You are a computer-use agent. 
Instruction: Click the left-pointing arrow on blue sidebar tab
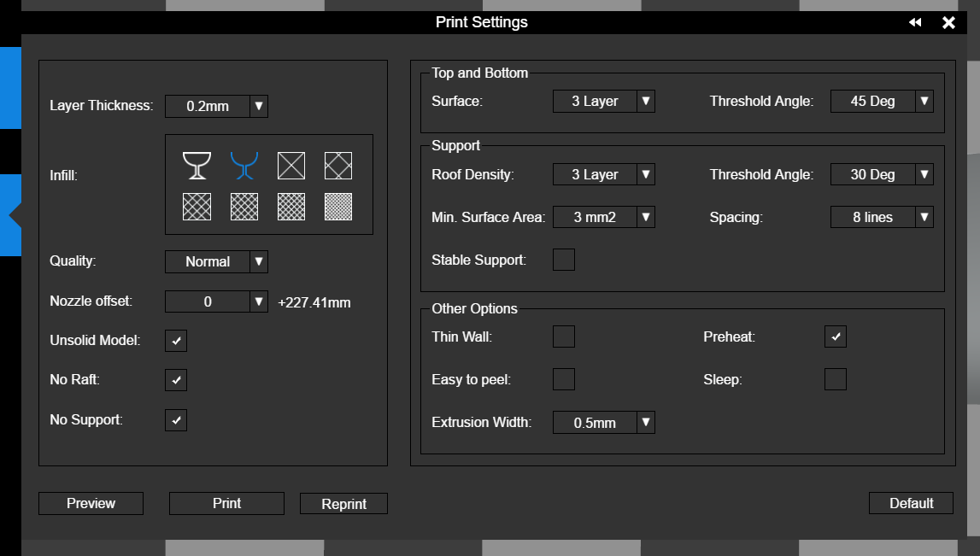pyautogui.click(x=15, y=215)
